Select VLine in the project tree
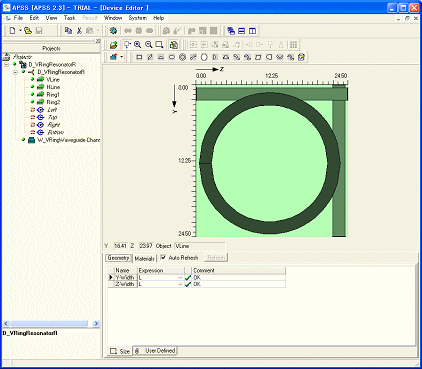 53,79
